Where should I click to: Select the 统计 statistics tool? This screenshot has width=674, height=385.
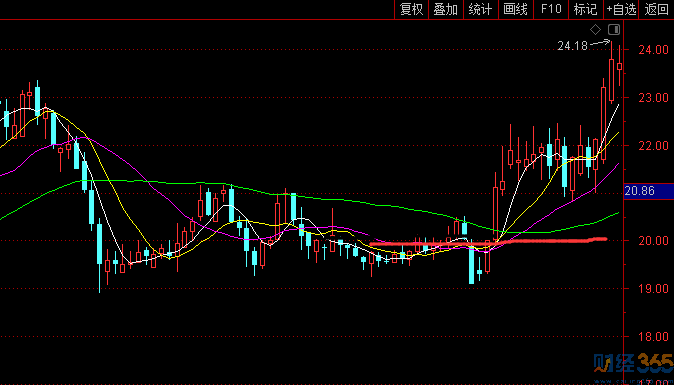click(x=481, y=9)
